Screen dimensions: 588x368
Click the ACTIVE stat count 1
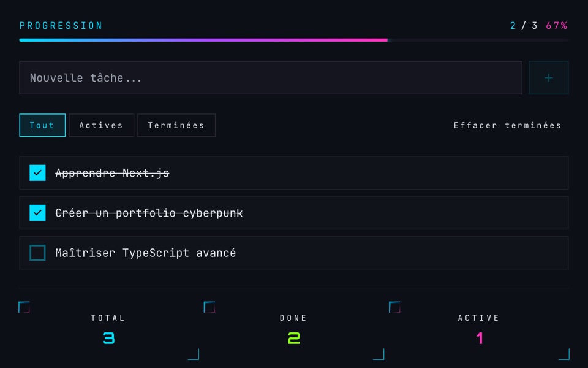[479, 339]
